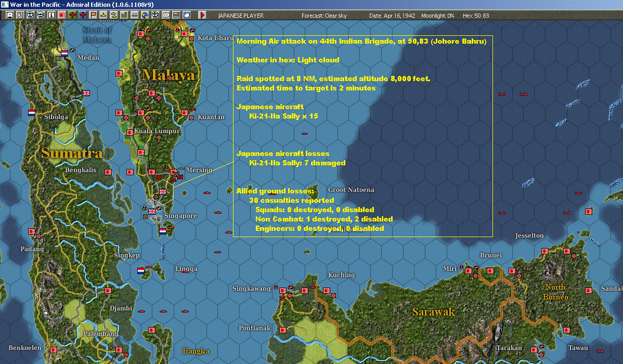Click the OP toolbar button
The height and width of the screenshot is (364, 623).
point(166,15)
